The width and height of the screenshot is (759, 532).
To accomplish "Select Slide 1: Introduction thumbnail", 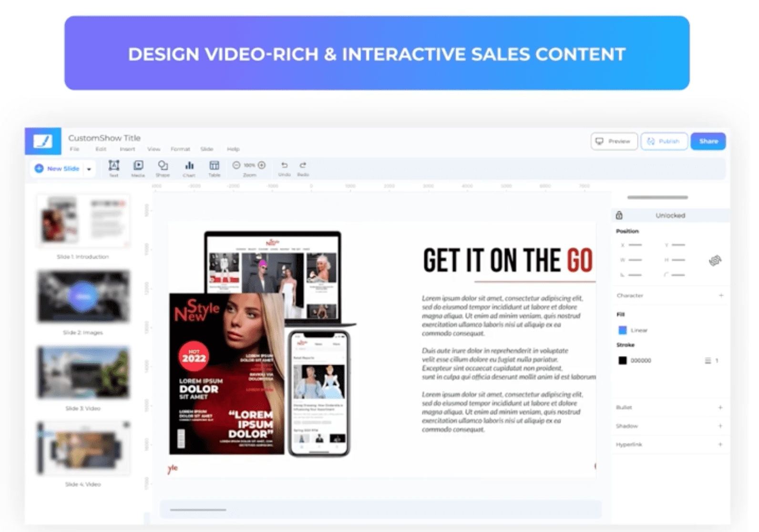I will pos(83,221).
